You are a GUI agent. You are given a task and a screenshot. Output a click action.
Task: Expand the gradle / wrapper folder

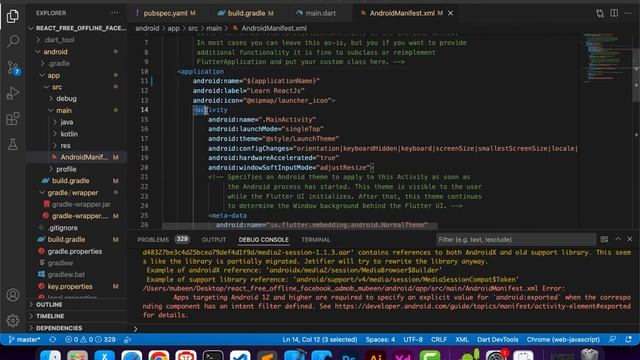73,193
